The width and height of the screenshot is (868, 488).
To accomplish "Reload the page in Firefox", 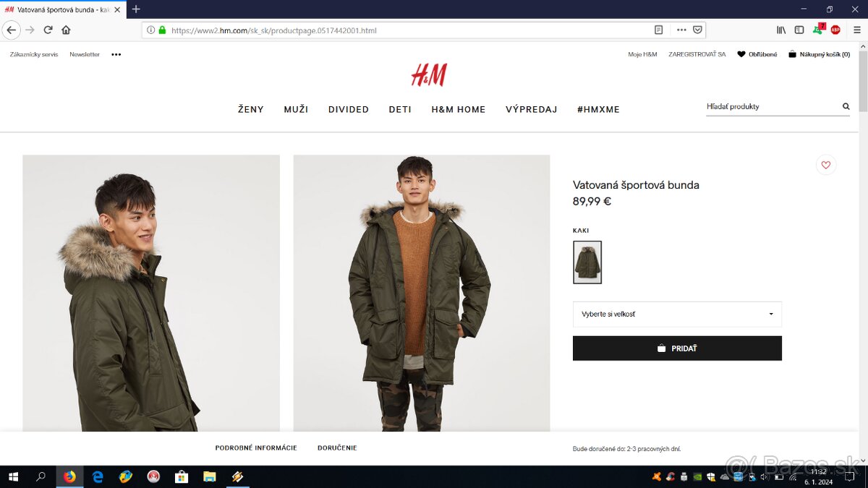I will (48, 30).
